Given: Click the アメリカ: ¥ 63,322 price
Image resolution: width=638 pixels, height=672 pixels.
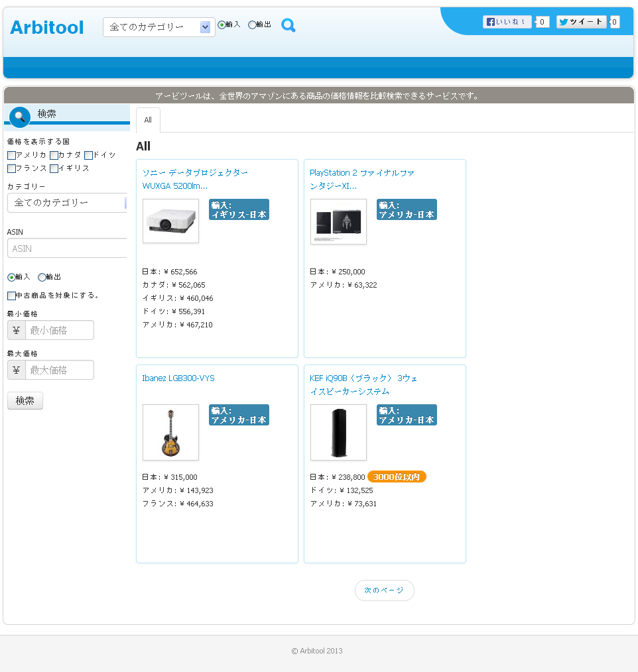Looking at the screenshot, I should [x=344, y=285].
